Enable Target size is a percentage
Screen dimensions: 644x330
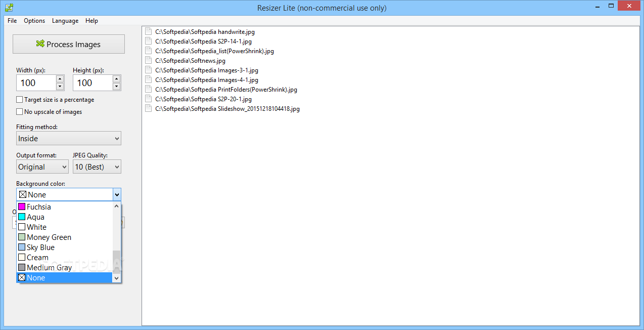tap(20, 100)
